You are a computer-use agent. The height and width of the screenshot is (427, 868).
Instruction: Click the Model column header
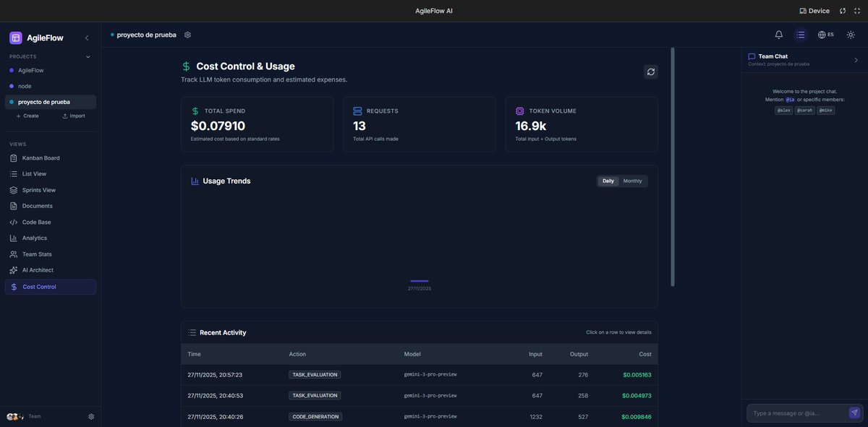(x=412, y=354)
